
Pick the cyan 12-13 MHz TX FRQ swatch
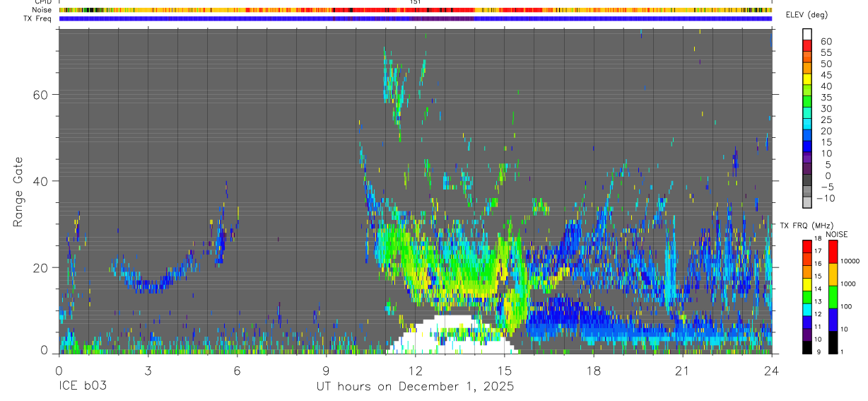pyautogui.click(x=807, y=309)
